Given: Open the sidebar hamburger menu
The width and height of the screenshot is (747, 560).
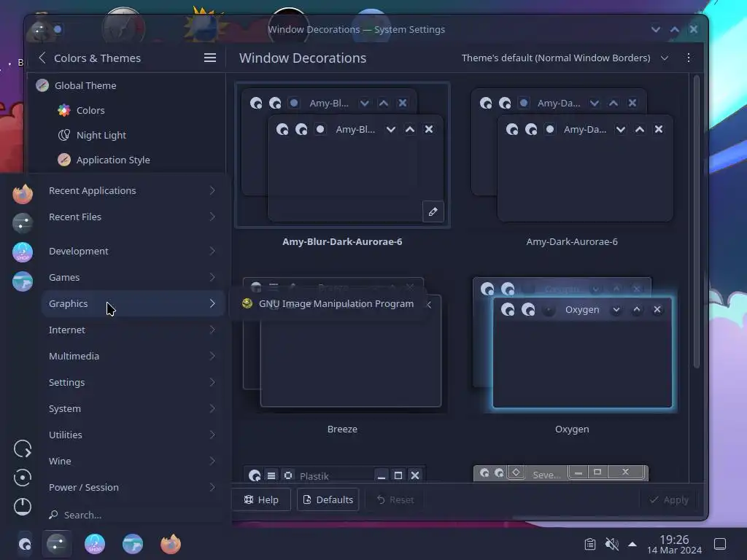Looking at the screenshot, I should click(x=210, y=58).
